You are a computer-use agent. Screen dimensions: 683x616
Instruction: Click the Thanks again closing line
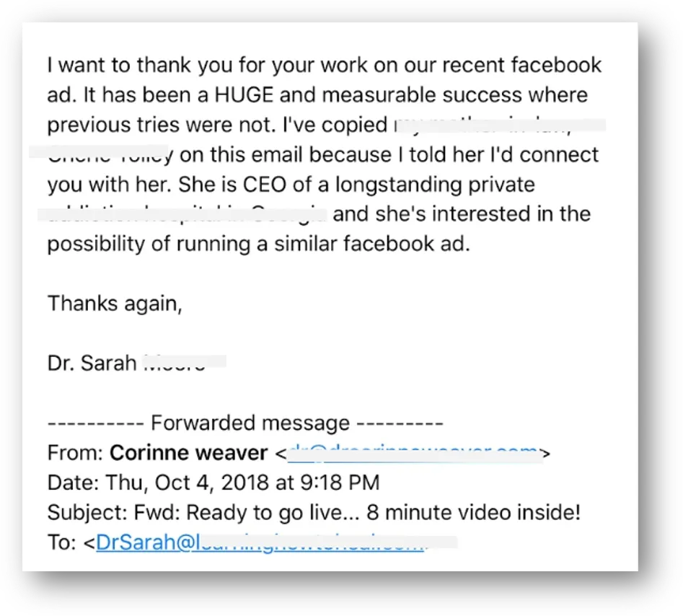coord(115,303)
